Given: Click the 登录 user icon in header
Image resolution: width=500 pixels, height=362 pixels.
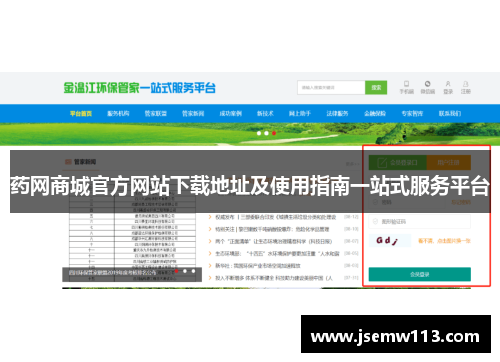Looking at the screenshot, I should click(x=448, y=87).
